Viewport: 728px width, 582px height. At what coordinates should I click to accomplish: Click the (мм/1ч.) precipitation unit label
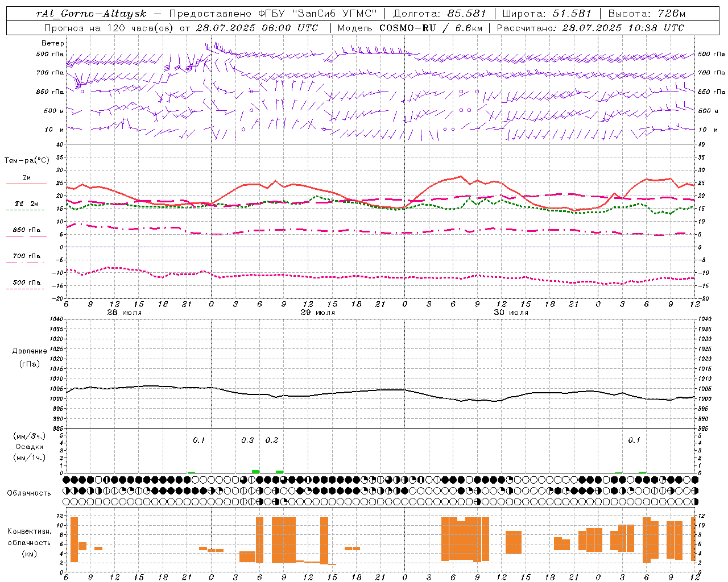[30, 458]
